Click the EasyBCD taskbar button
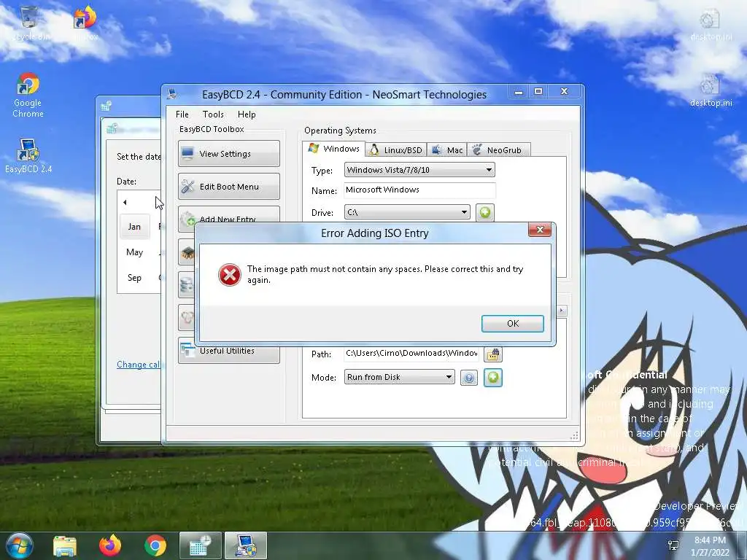This screenshot has width=747, height=560. 246,545
